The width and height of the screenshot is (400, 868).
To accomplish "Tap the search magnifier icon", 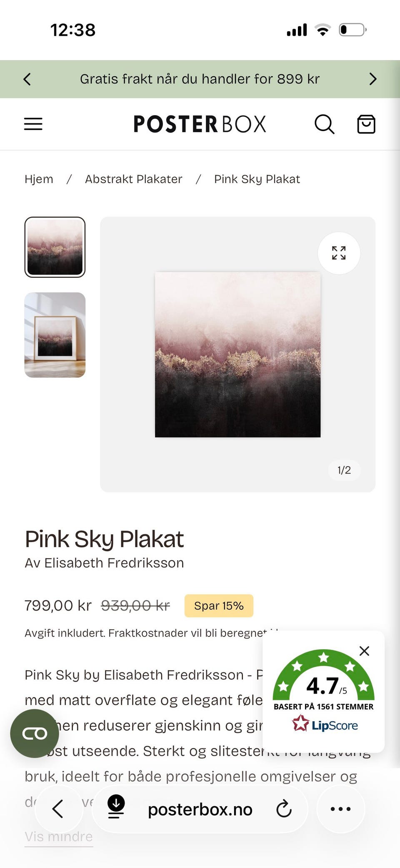I will click(324, 124).
